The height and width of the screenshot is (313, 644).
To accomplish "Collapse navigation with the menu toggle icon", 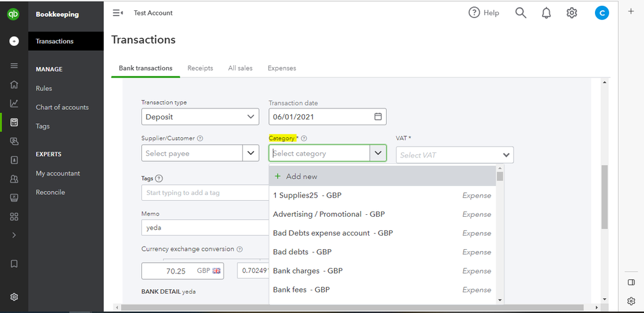I will [118, 13].
